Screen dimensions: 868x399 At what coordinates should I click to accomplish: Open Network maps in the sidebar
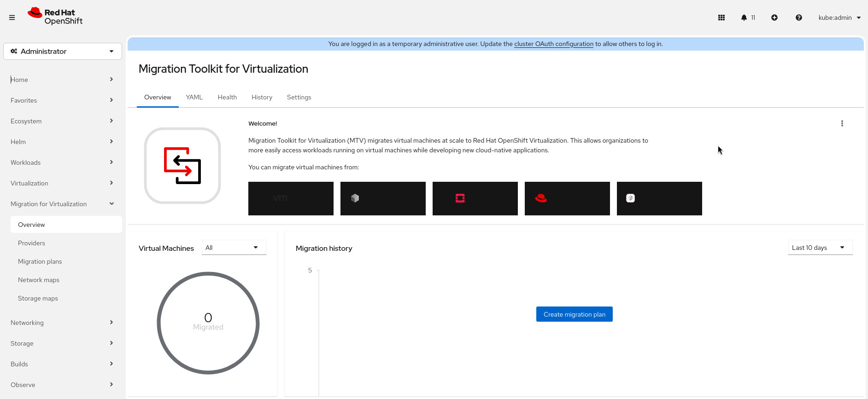coord(66,280)
